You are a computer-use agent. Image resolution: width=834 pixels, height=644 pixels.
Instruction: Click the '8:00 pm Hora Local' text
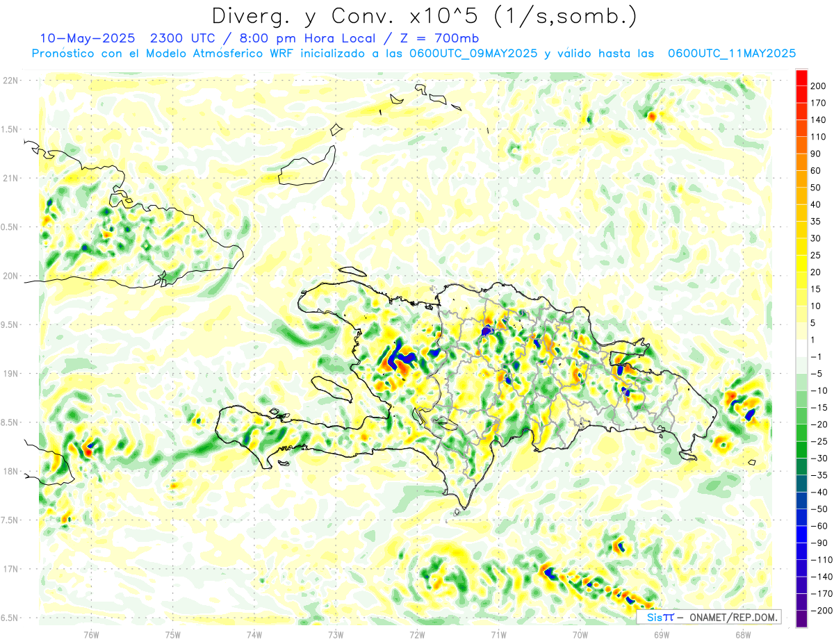point(306,38)
